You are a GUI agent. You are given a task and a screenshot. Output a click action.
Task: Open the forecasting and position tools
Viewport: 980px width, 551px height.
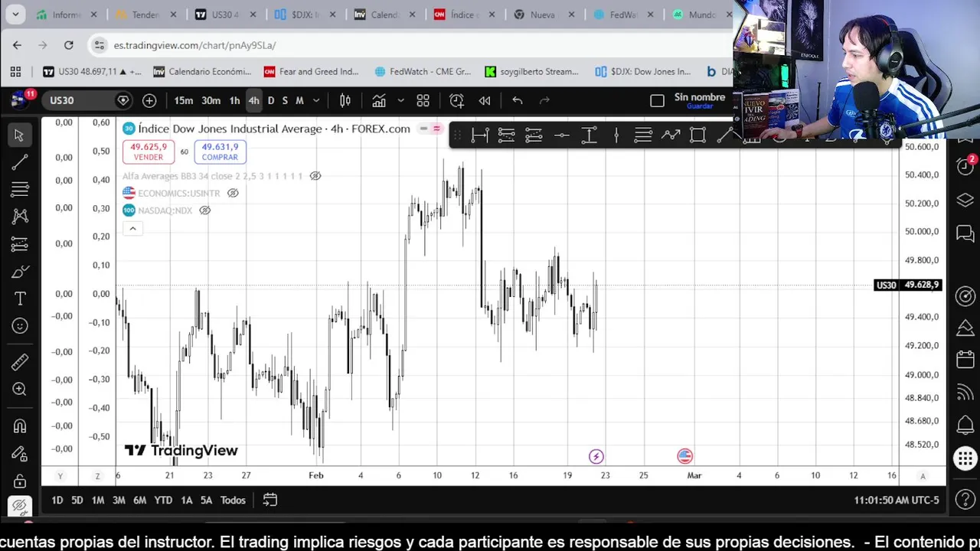(x=19, y=244)
